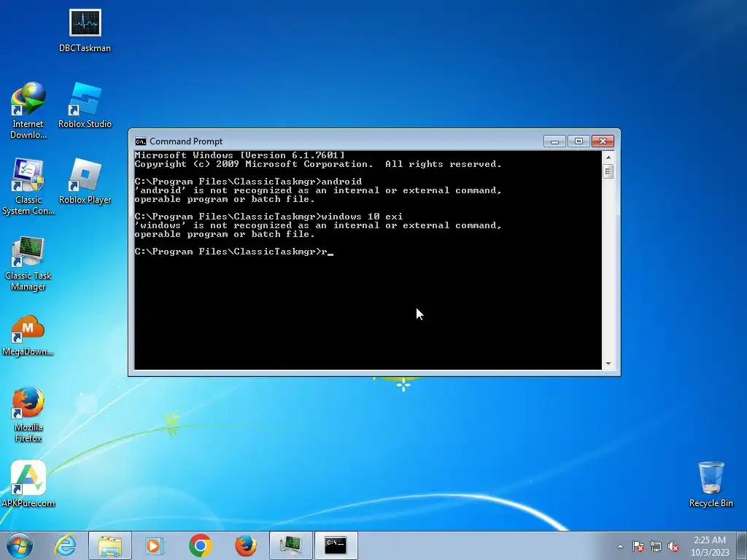Image resolution: width=747 pixels, height=560 pixels.
Task: Show hidden tray icons arrow
Action: (x=620, y=546)
